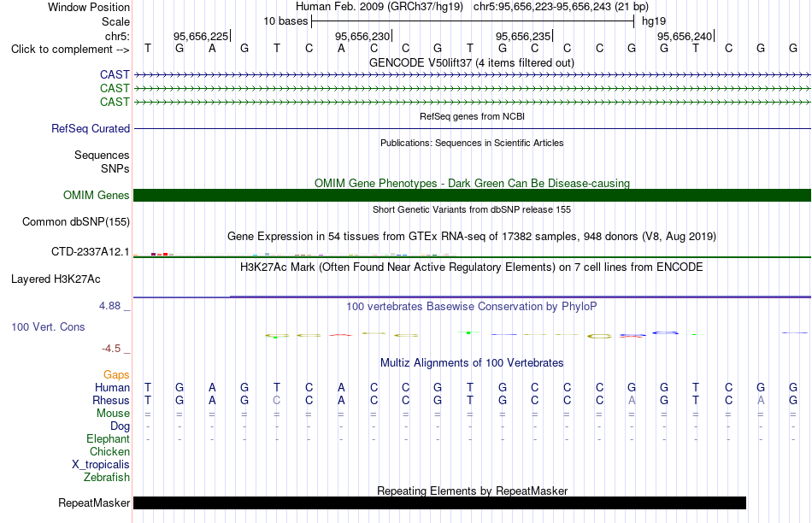
Task: Click the -4.5 lower conservation scale value
Action: pyautogui.click(x=111, y=349)
